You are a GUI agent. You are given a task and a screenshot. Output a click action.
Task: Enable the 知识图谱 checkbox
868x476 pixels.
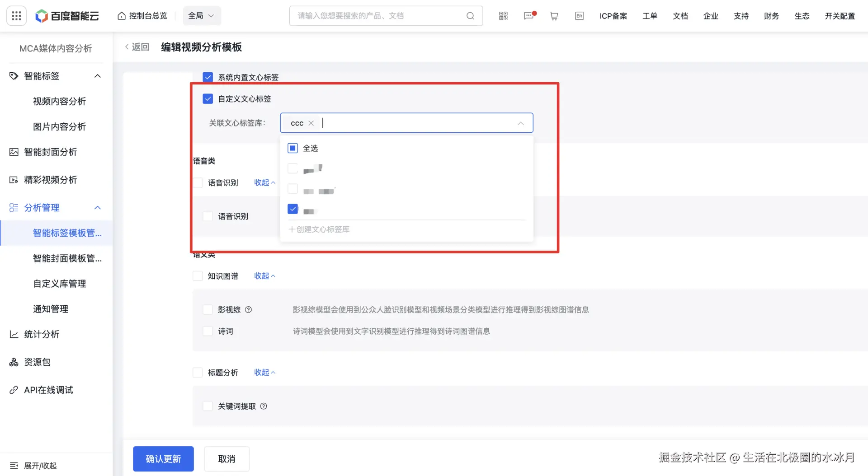pyautogui.click(x=198, y=276)
